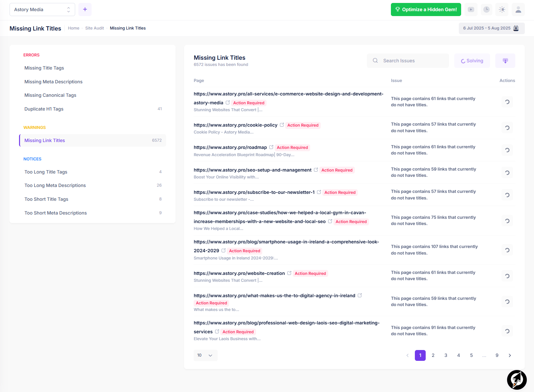The height and width of the screenshot is (392, 534).
Task: Select Missing Link Titles warning item
Action: 93,140
